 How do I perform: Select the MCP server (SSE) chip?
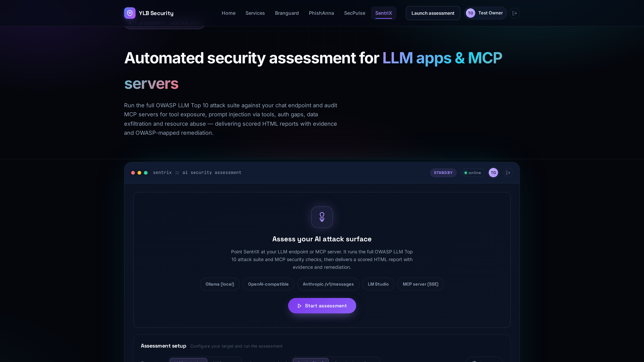pos(420,284)
